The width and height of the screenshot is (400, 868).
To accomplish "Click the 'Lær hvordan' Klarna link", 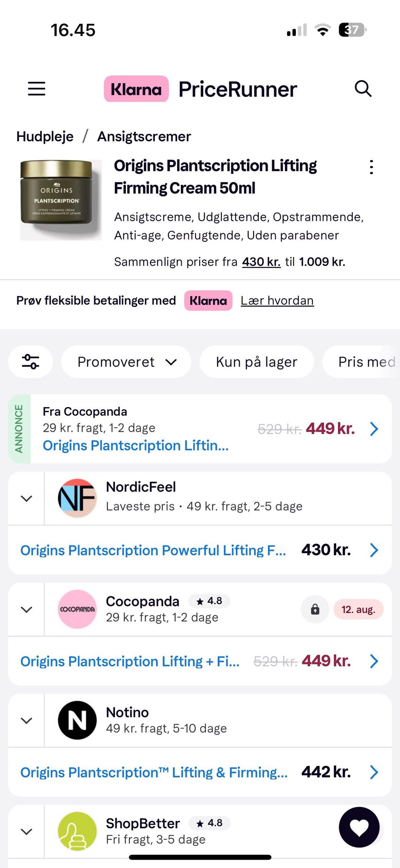I will pyautogui.click(x=277, y=300).
